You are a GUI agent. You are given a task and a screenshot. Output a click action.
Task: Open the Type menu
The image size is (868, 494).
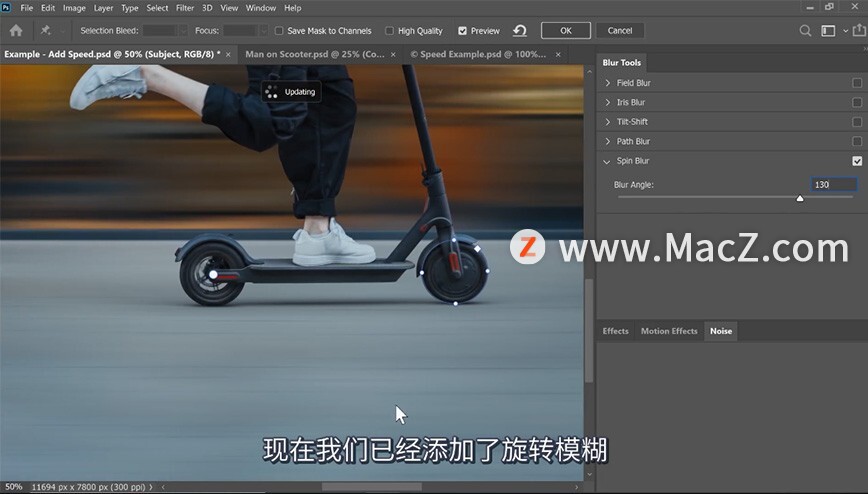(130, 8)
